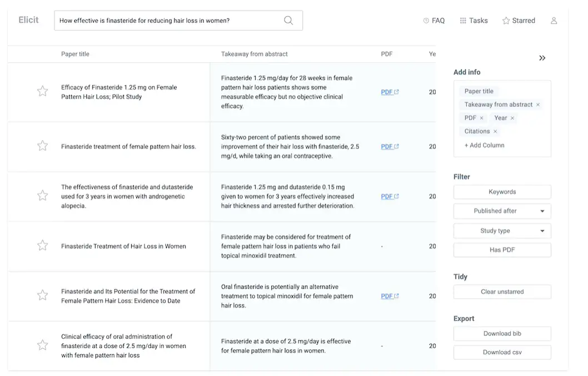Image resolution: width=588 pixels, height=376 pixels.
Task: Click the Paper title column header
Action: click(x=76, y=54)
